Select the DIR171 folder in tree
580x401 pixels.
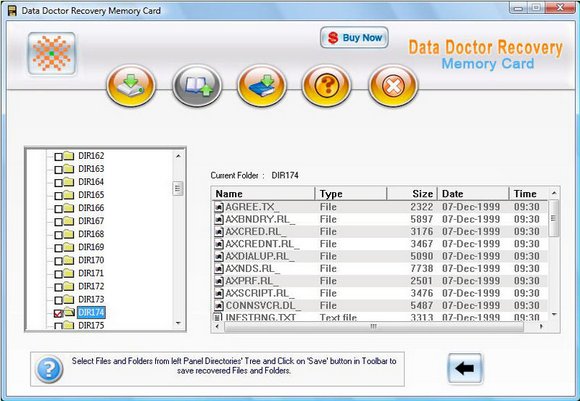coord(91,273)
